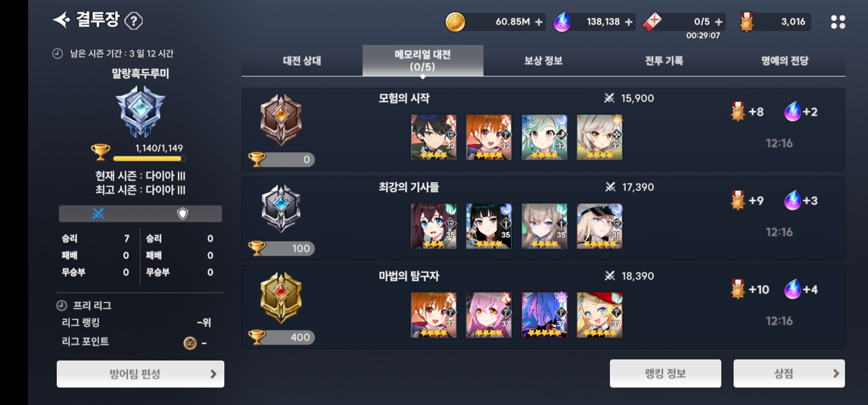The image size is (868, 405).
Task: Add gold using plus beside 60.85M
Action: [x=539, y=22]
